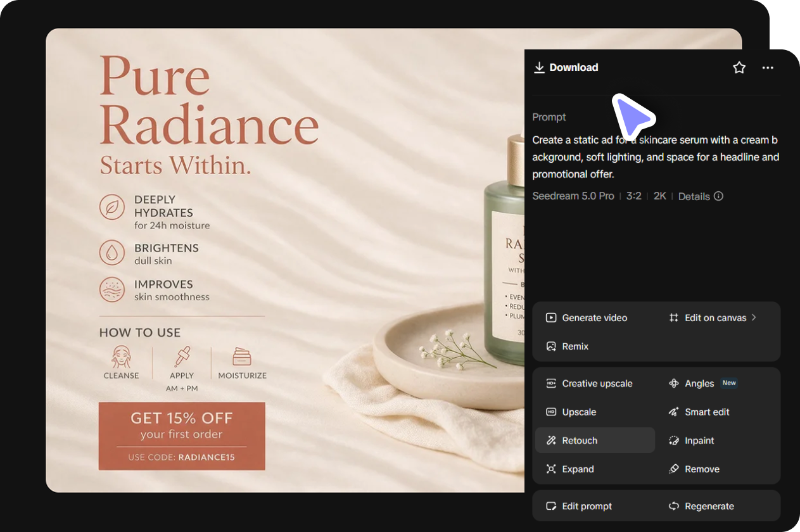The image size is (800, 532).
Task: Click the Download button
Action: 566,68
